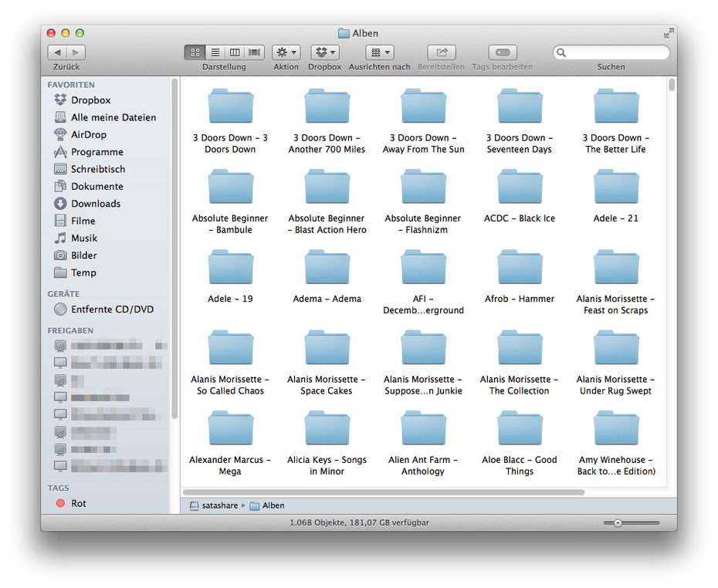Screen dimensions: 718x588
Task: Select folder Alanis Morissette - Space Cakes
Action: (327, 348)
